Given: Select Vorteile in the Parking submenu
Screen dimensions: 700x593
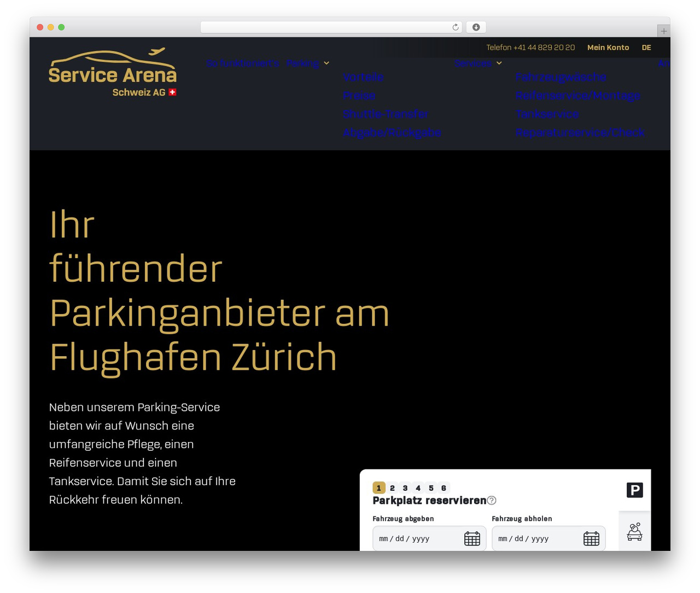Looking at the screenshot, I should [x=363, y=77].
